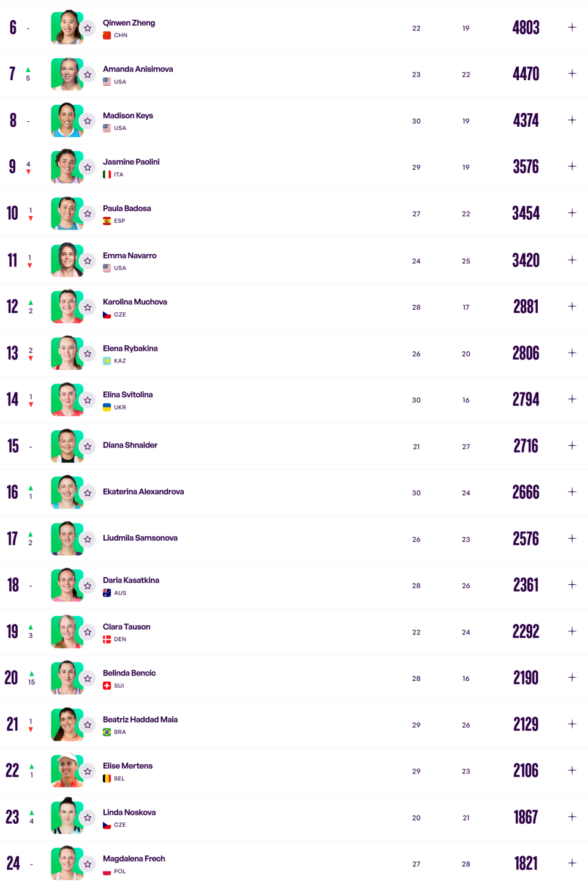Screen dimensions: 588x883
Task: Mark Madison Keys as favorite
Action: pos(88,121)
